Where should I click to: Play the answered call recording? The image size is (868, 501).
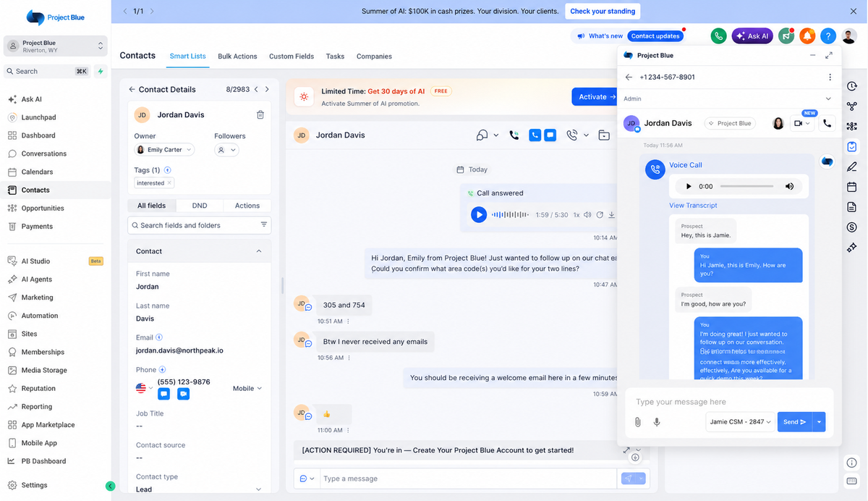[478, 214]
